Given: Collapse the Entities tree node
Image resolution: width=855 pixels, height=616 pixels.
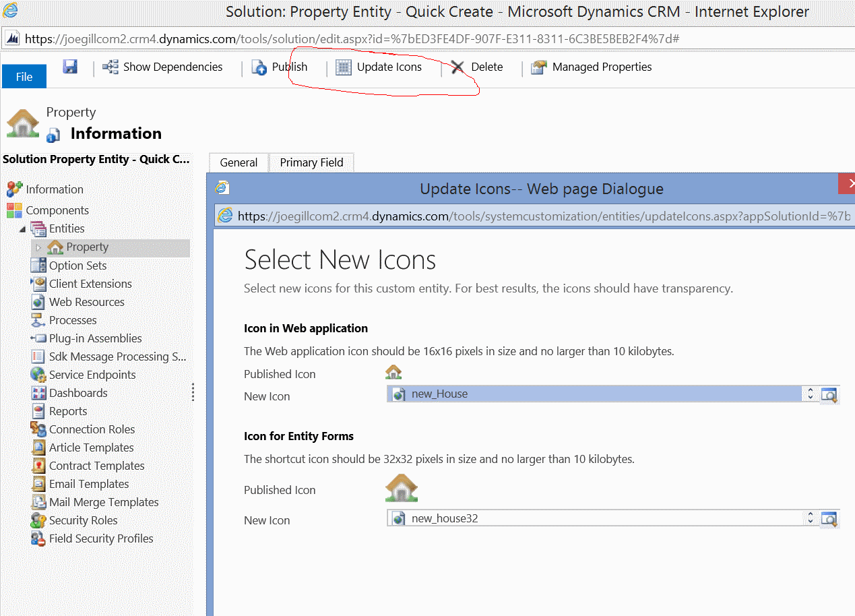Looking at the screenshot, I should [x=23, y=228].
